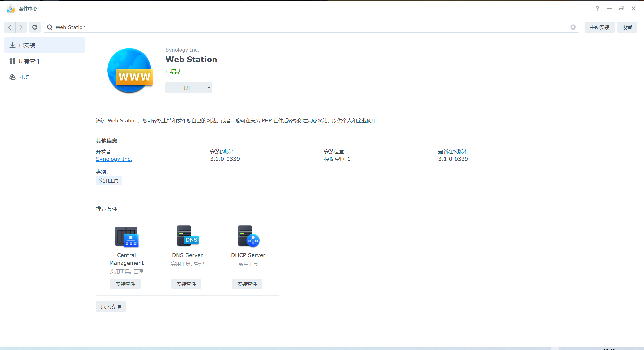Open the Synology Inc. developer link

pos(114,159)
